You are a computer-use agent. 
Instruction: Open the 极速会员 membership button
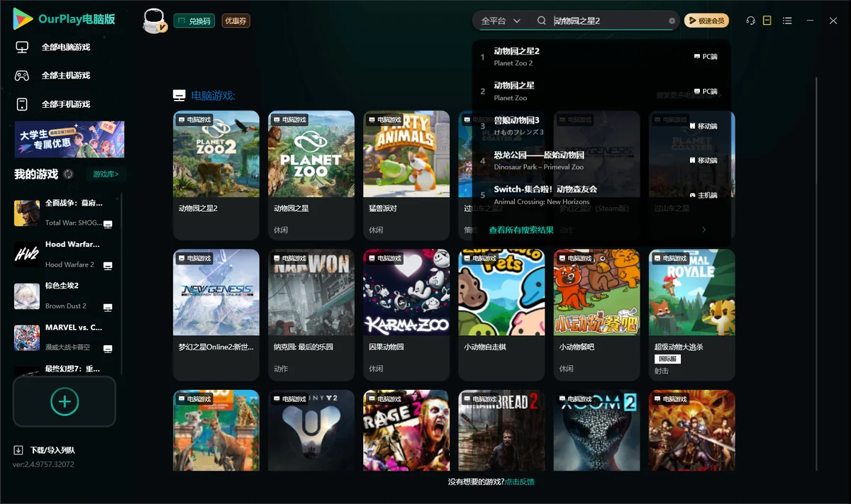706,21
